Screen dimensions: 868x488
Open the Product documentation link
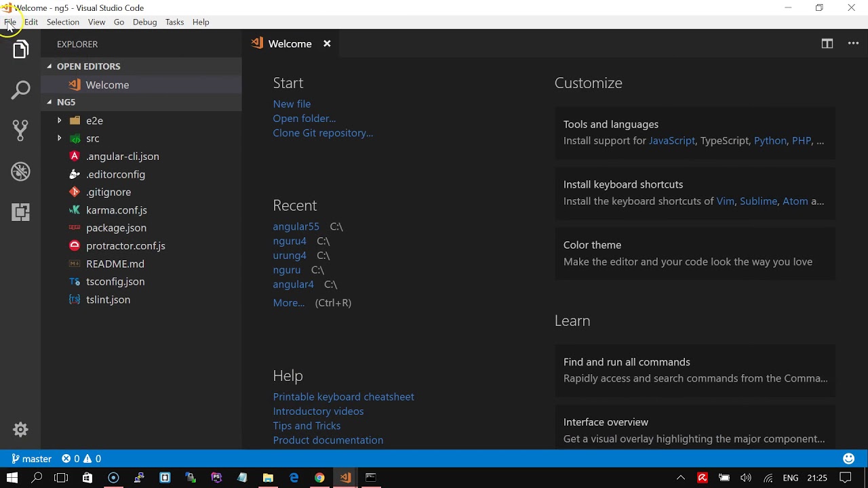[328, 441]
